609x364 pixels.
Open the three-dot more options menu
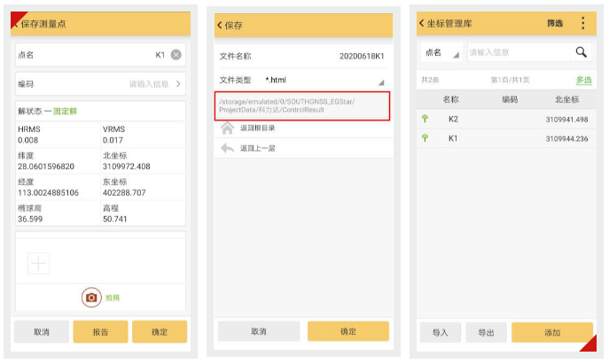pos(582,24)
